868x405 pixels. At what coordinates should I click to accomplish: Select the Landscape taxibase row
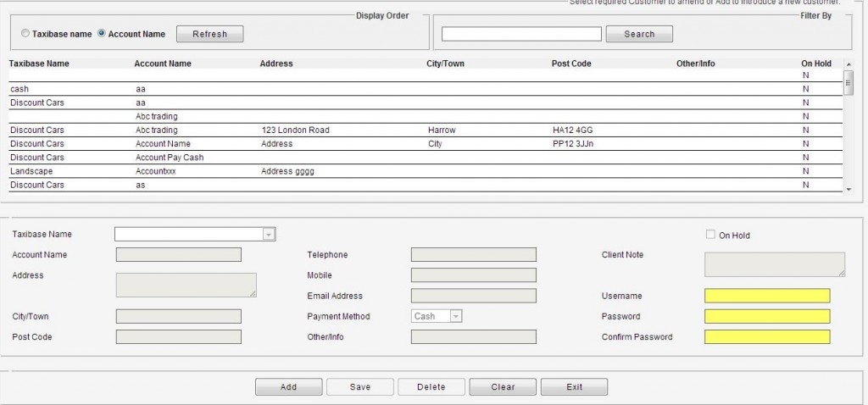[426, 171]
